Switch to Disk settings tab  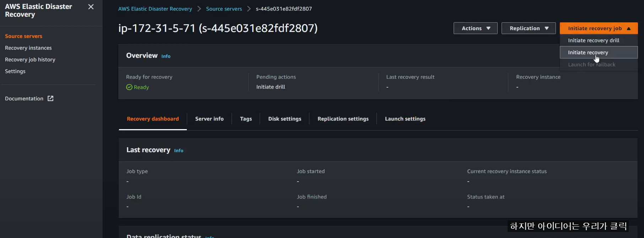click(285, 119)
